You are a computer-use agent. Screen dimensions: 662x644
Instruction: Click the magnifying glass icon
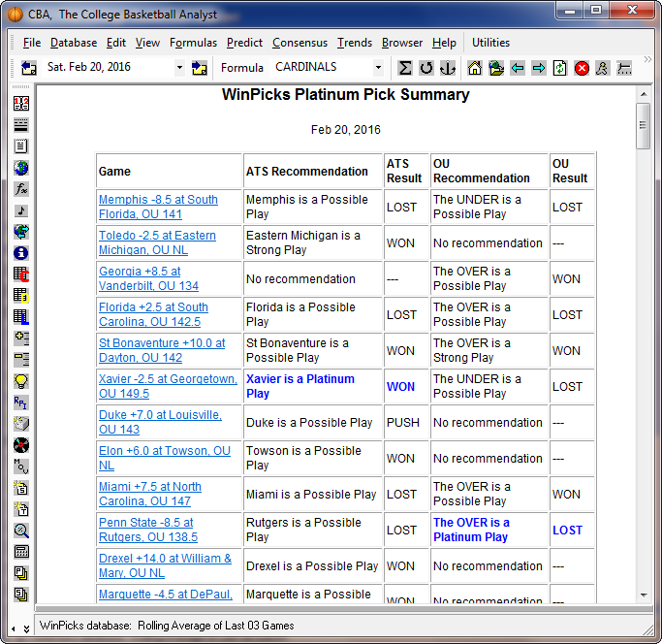coord(21,531)
